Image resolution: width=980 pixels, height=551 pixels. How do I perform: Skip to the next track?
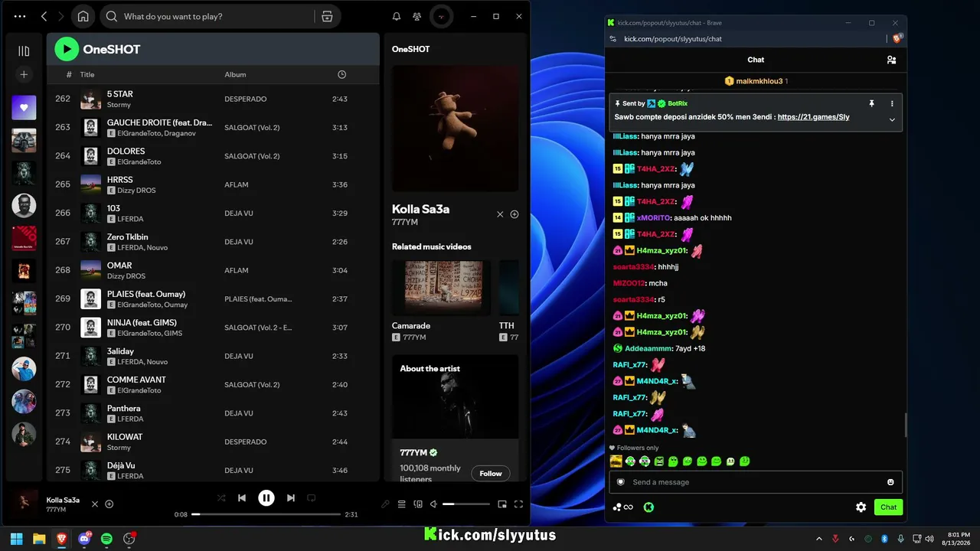point(290,497)
